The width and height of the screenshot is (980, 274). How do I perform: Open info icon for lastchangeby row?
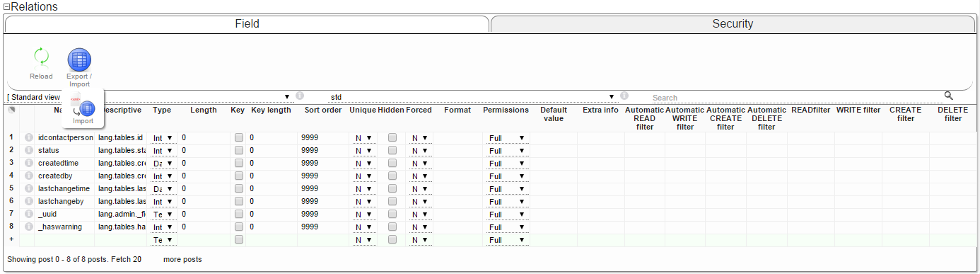(x=29, y=202)
